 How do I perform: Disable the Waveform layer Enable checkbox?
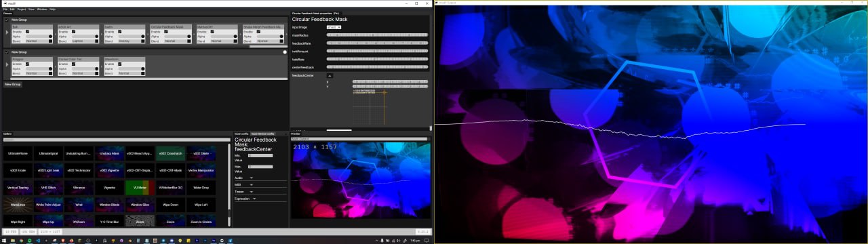pyautogui.click(x=120, y=64)
